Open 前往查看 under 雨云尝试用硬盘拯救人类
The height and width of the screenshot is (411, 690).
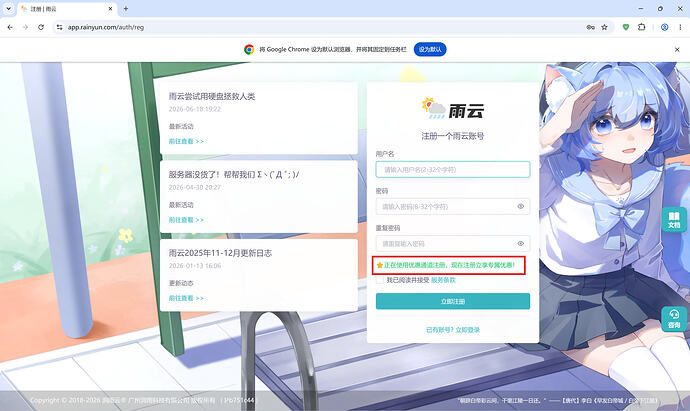click(x=186, y=141)
